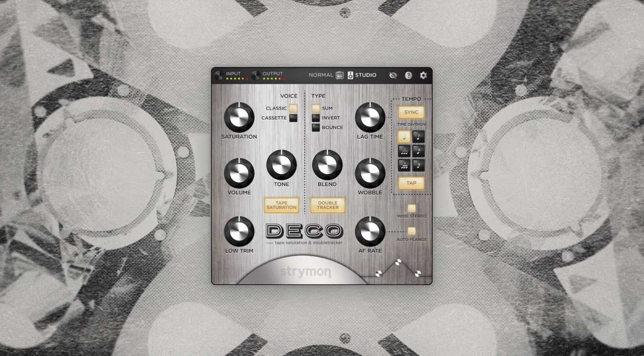Enable the AUTO FLANGE toggle
This screenshot has height=356, width=644.
(411, 230)
